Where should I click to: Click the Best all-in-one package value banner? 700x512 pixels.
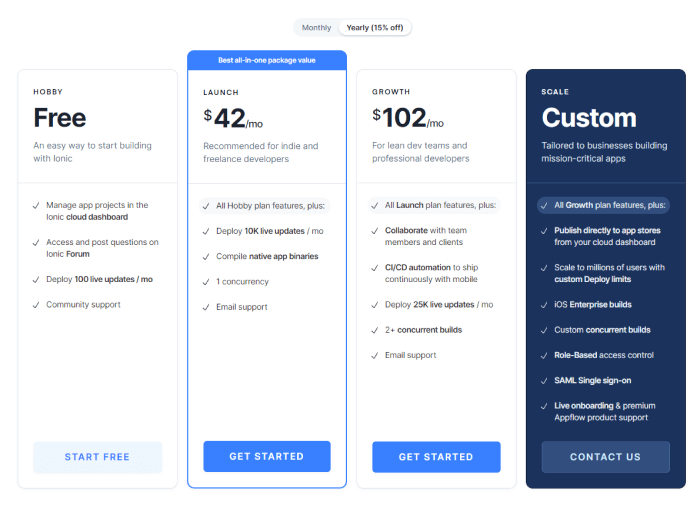pyautogui.click(x=267, y=60)
